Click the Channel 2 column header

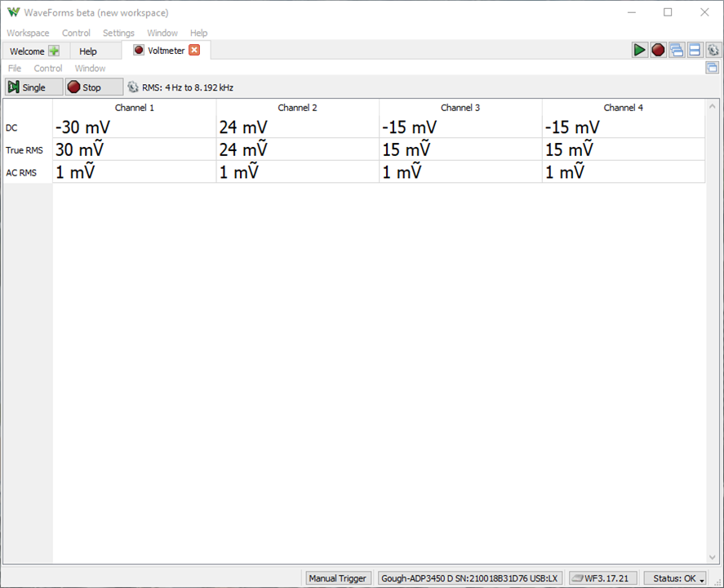click(x=297, y=108)
